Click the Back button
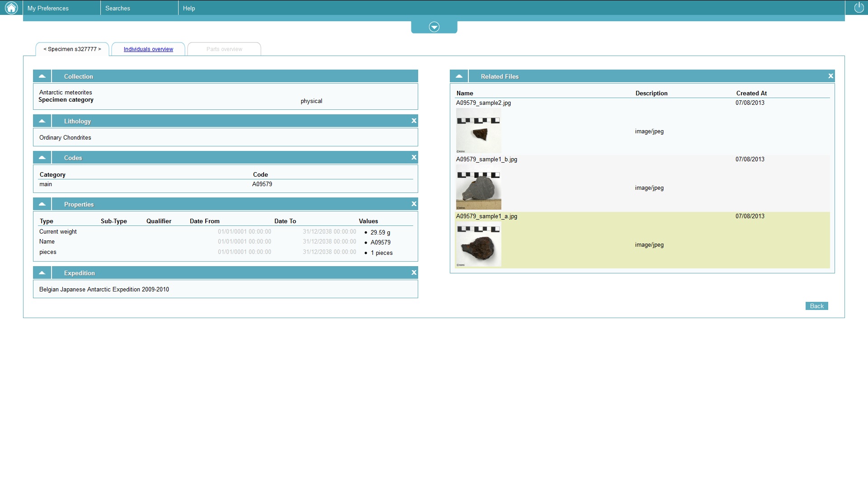This screenshot has height=488, width=868. (x=816, y=306)
